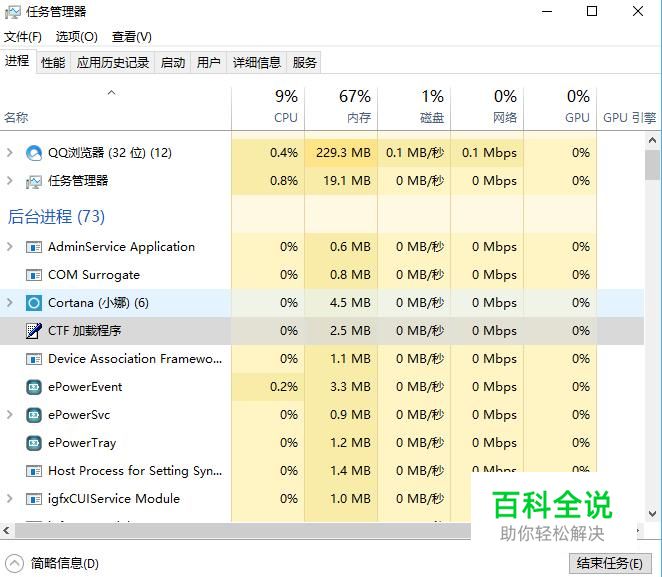The width and height of the screenshot is (662, 577).
Task: Select the 后台进程 (73) group heading
Action: [56, 217]
